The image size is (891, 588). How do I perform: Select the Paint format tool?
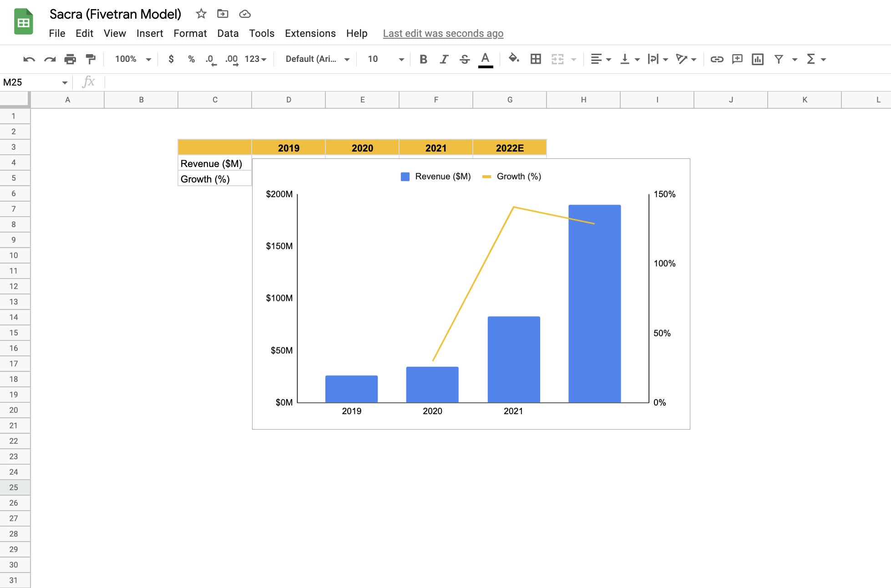tap(91, 59)
